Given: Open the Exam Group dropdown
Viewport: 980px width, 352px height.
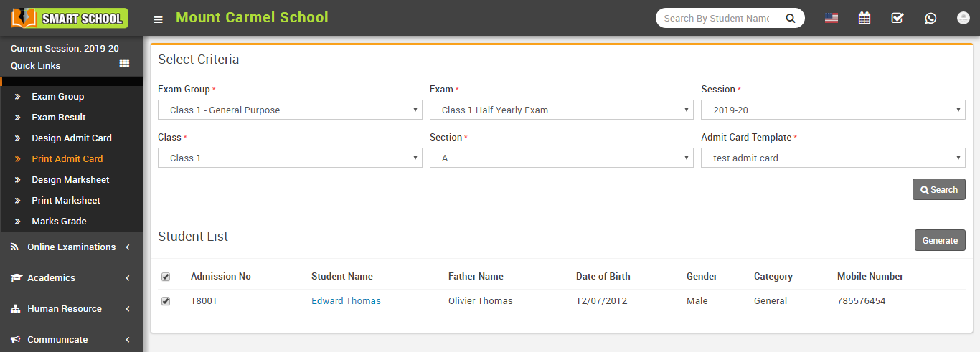Looking at the screenshot, I should (x=290, y=110).
